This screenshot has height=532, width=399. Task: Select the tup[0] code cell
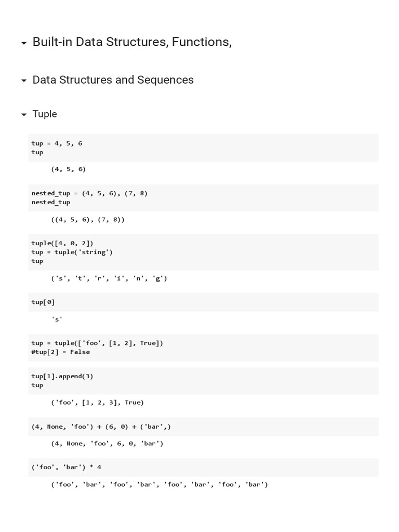[x=203, y=302]
